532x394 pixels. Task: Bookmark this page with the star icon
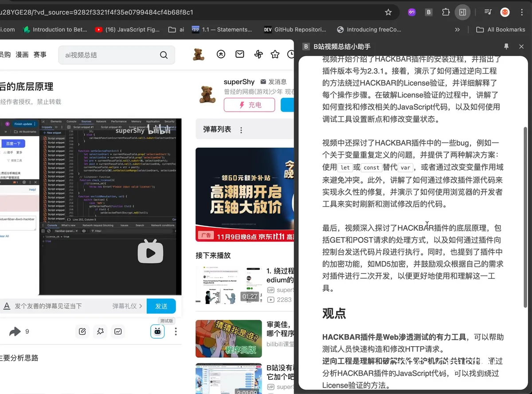coord(388,12)
